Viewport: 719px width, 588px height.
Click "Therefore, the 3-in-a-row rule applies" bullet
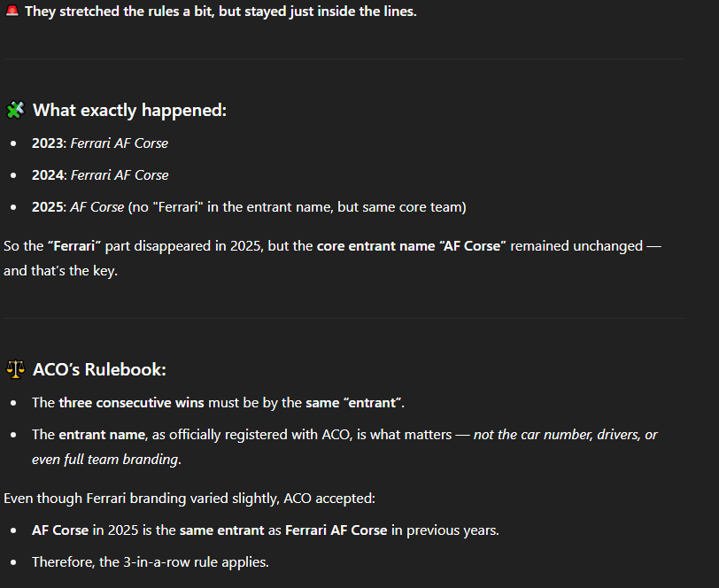151,562
